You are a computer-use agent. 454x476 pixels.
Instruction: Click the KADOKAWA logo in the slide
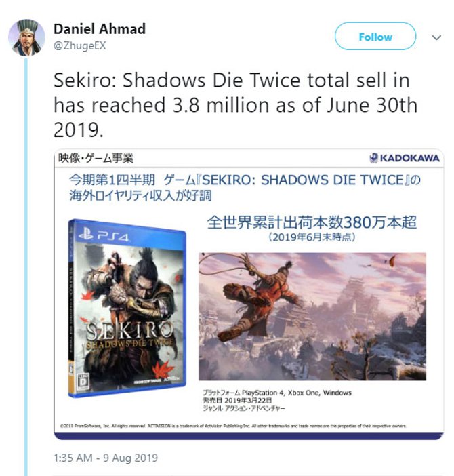click(x=405, y=158)
